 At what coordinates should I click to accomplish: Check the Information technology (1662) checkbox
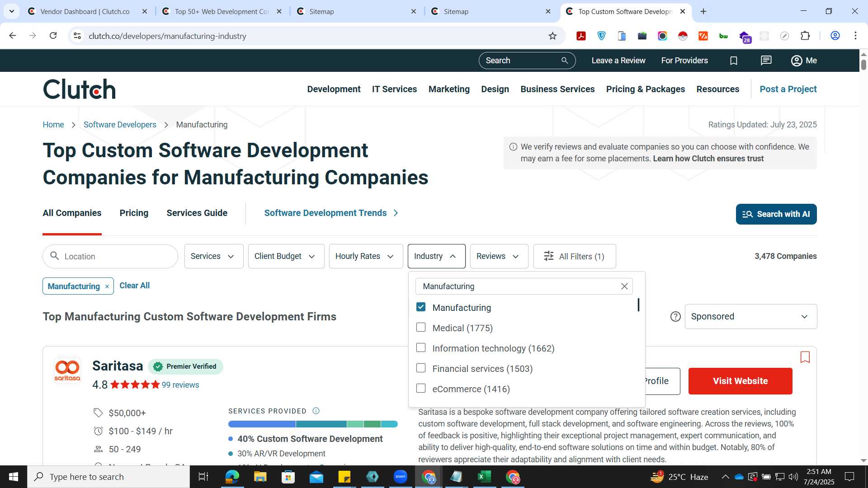(x=421, y=348)
